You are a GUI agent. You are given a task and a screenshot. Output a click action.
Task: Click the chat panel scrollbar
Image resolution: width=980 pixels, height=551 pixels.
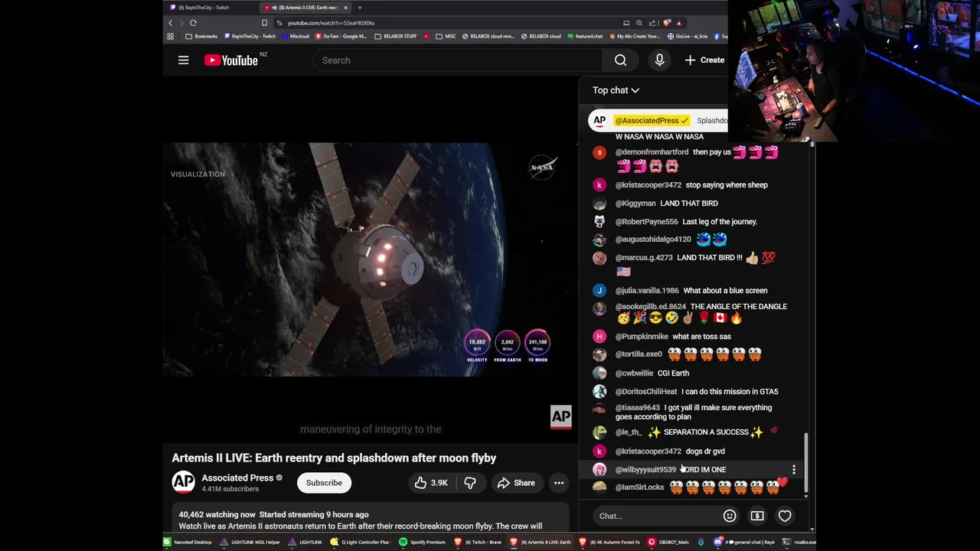tap(805, 463)
